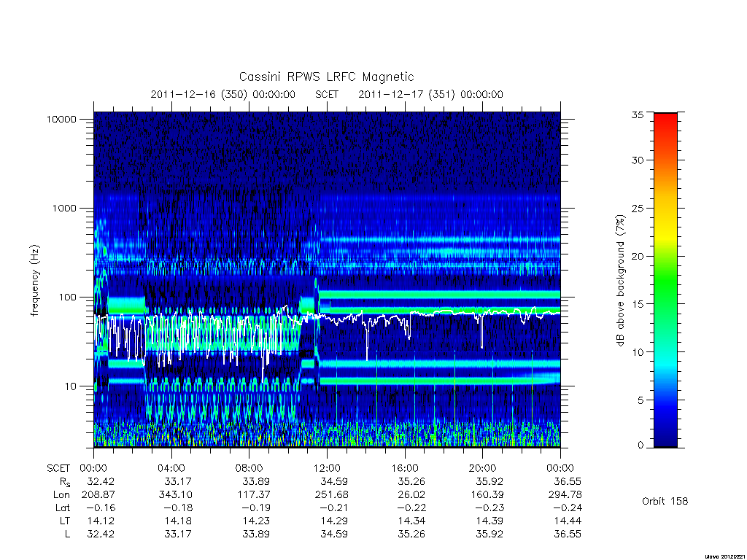Click the Lon value 117.37
Viewport: 747px width, 560px height.
click(x=254, y=495)
